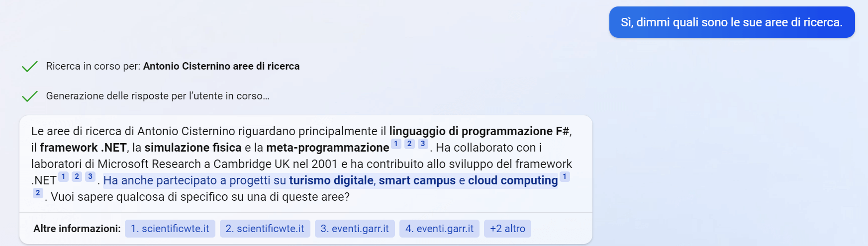Click the search query Antonio Cisternino aree di ricerca

(221, 66)
